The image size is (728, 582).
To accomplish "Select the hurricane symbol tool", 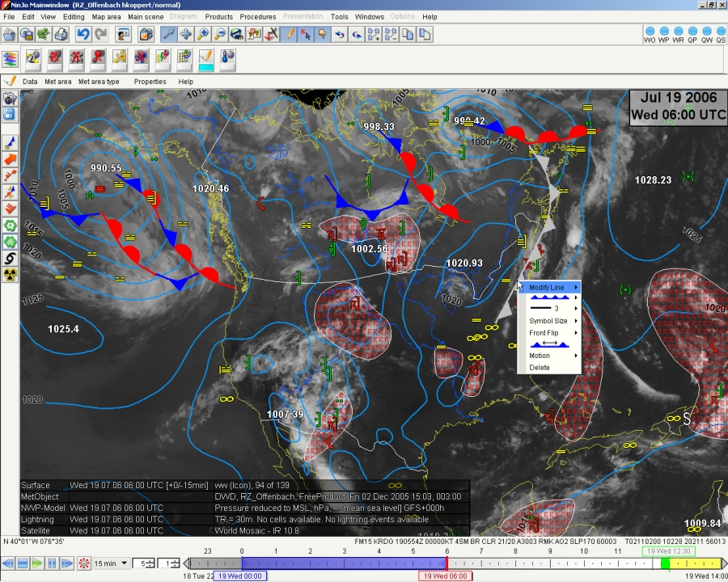I will (x=11, y=258).
